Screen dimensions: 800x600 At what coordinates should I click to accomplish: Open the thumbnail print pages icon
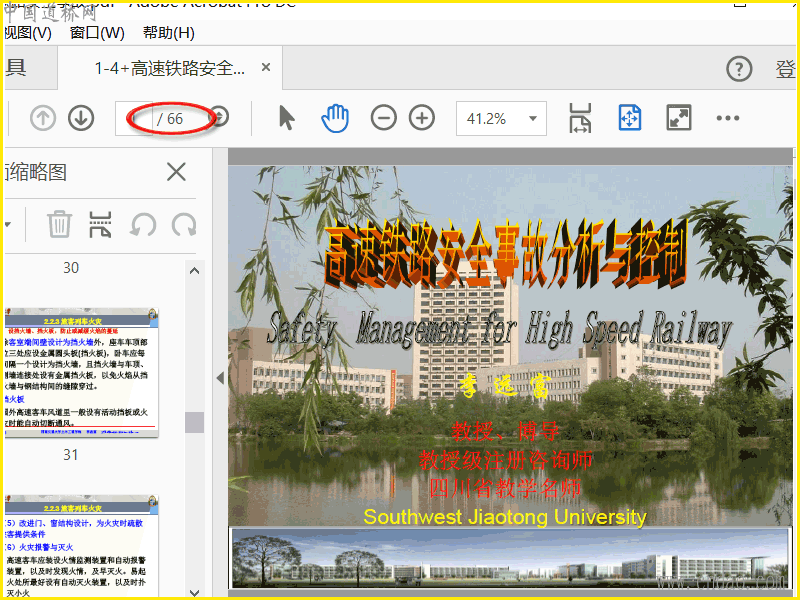101,224
